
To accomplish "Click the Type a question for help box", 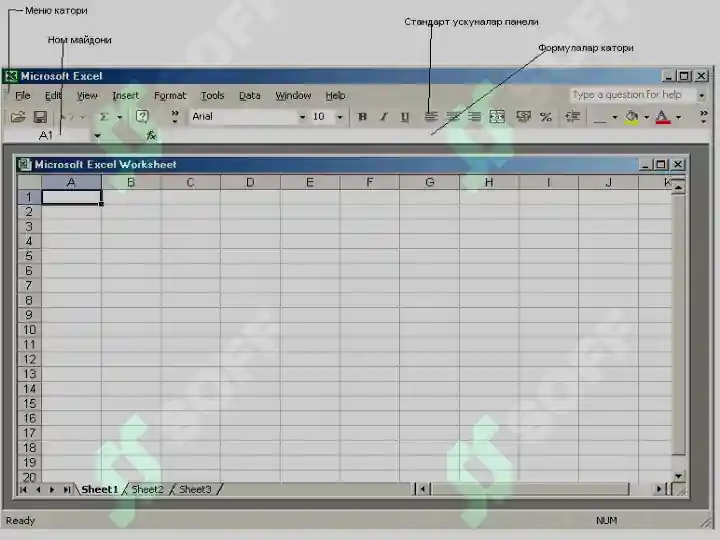I will coord(633,95).
